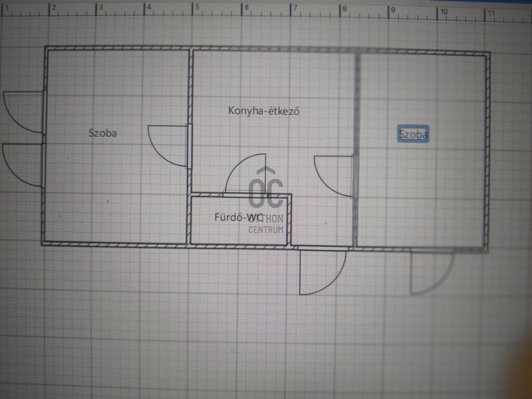Click the bathroom door swing arc
The height and width of the screenshot is (399, 532).
tap(245, 174)
